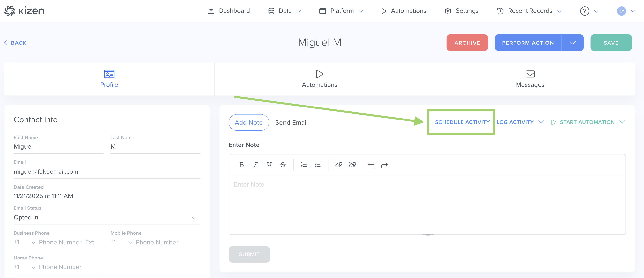This screenshot has height=278, width=644.
Task: Redo edit in note editor
Action: tap(384, 165)
